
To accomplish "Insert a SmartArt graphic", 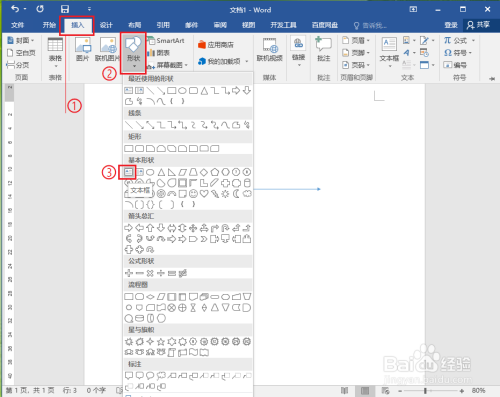I will (167, 41).
